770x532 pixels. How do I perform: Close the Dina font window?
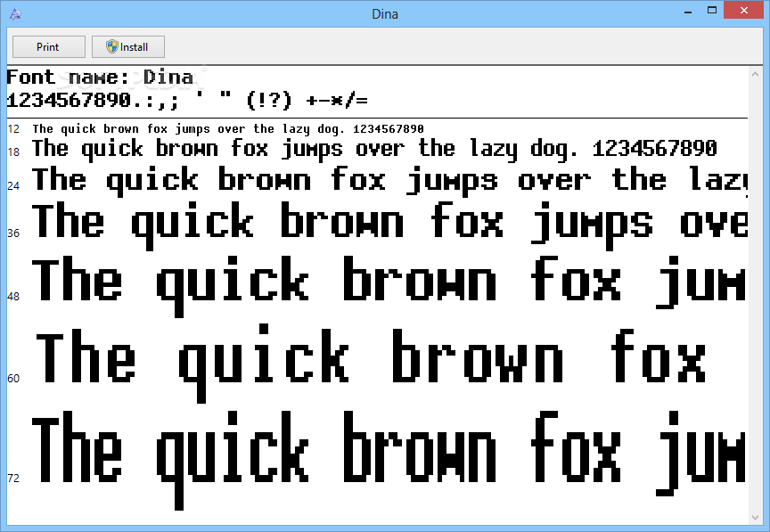click(744, 11)
